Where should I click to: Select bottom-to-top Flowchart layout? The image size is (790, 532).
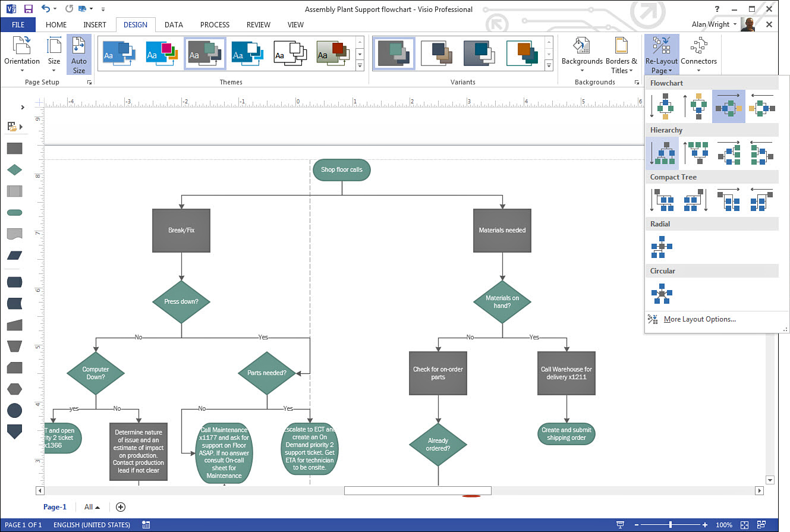click(x=695, y=106)
